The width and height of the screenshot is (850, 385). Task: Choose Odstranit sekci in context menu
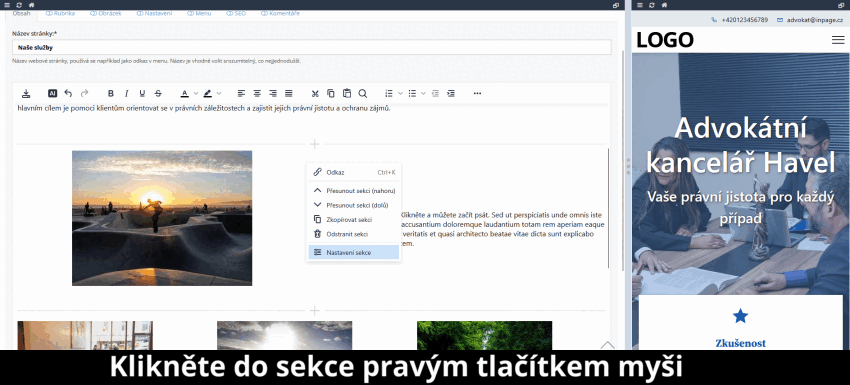click(x=354, y=234)
